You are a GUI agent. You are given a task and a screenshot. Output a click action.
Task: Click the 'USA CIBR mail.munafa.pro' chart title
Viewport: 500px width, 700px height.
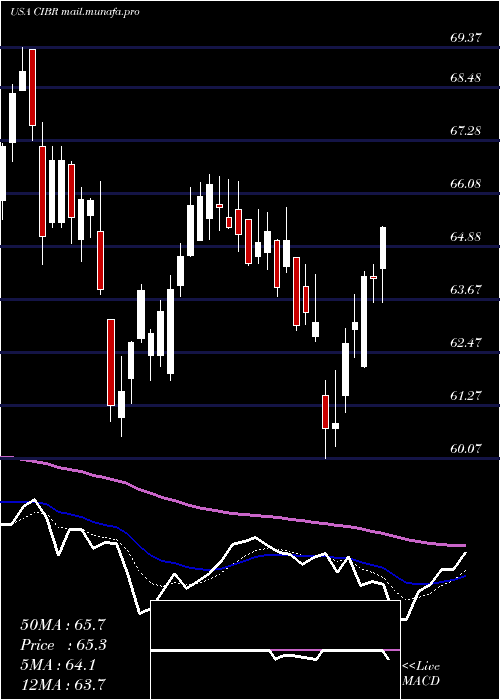click(x=75, y=12)
